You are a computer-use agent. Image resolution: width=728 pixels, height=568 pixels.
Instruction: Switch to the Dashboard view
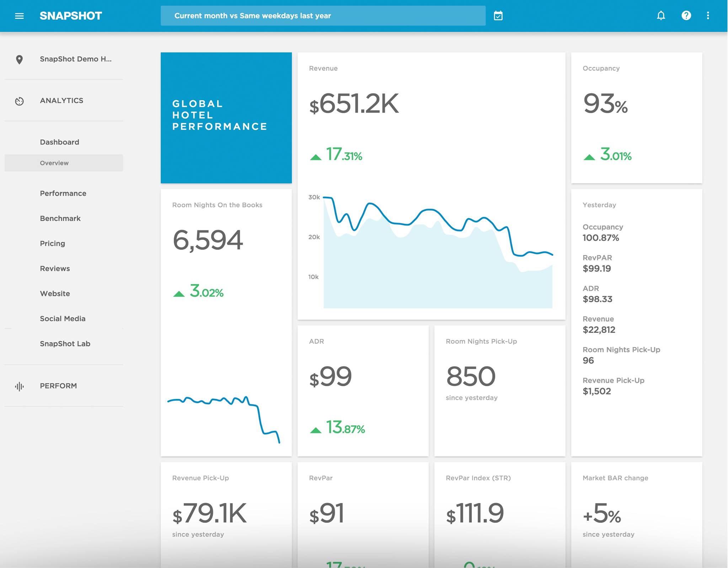(59, 142)
